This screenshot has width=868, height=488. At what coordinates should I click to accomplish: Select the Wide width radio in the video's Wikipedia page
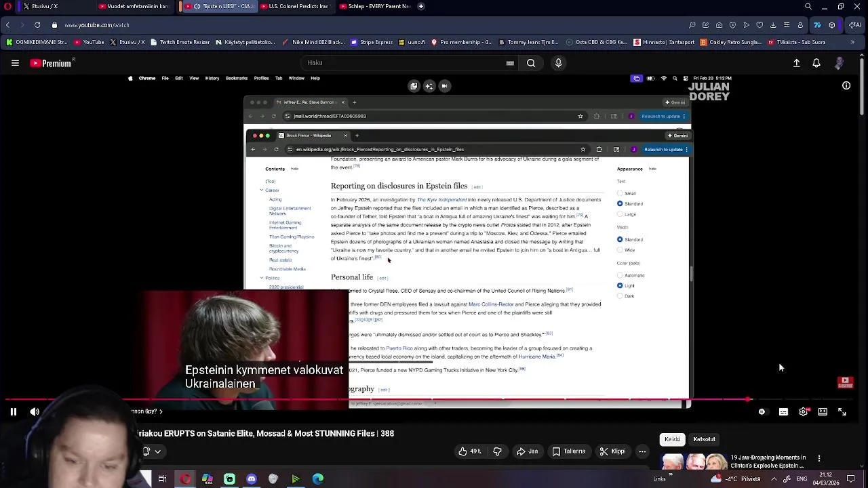click(620, 250)
